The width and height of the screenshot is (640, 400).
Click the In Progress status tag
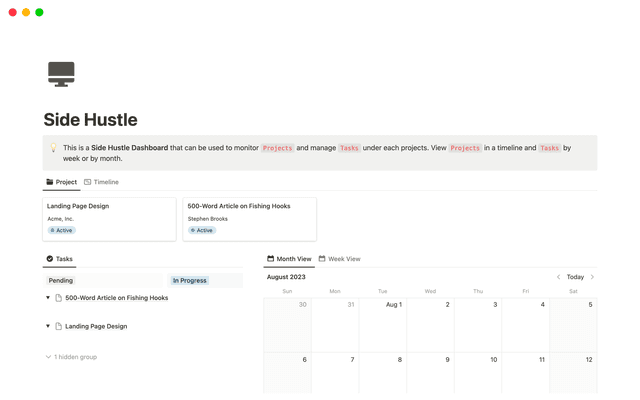click(x=190, y=281)
